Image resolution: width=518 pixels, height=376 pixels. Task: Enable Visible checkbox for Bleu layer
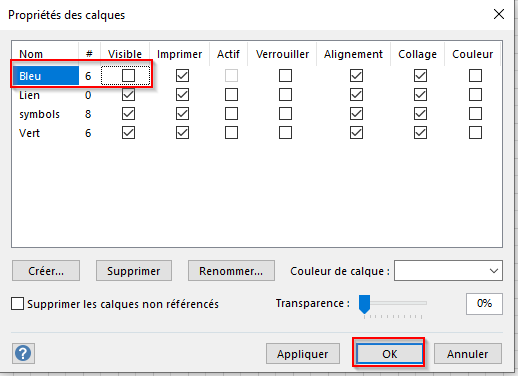point(128,76)
